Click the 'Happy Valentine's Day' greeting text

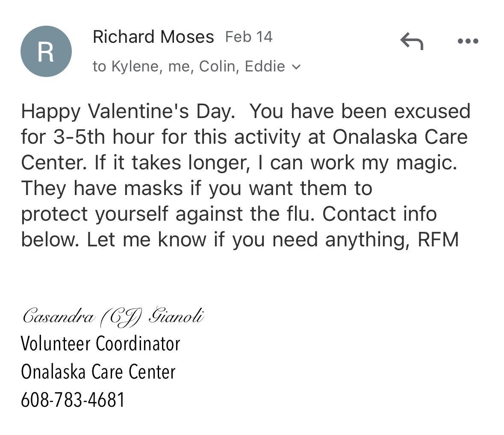pos(128,111)
